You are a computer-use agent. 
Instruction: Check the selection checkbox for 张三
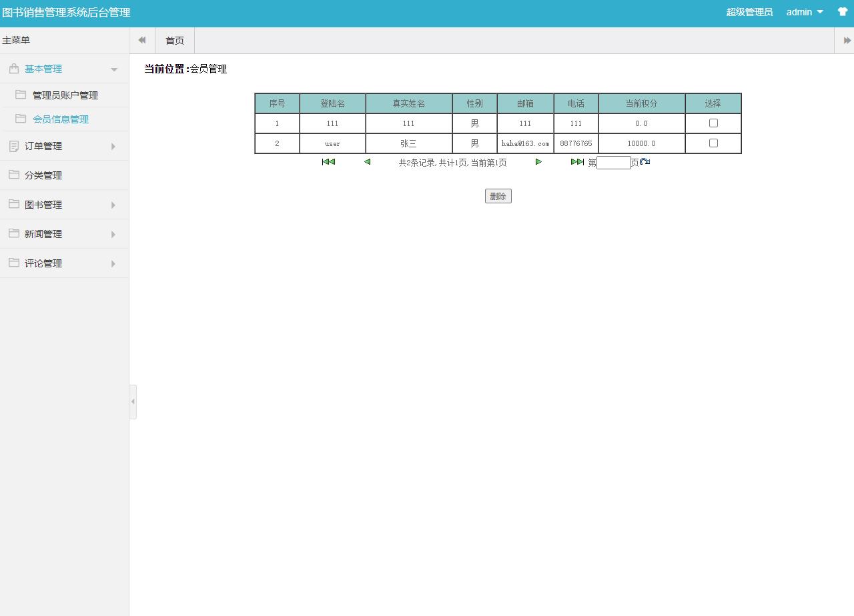(713, 143)
